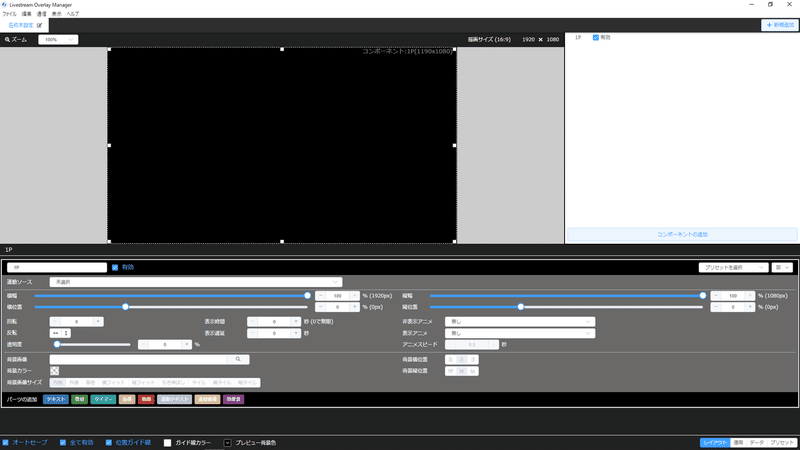Click plus on the 横位置 stepper
This screenshot has height=450, width=800.
coord(354,307)
